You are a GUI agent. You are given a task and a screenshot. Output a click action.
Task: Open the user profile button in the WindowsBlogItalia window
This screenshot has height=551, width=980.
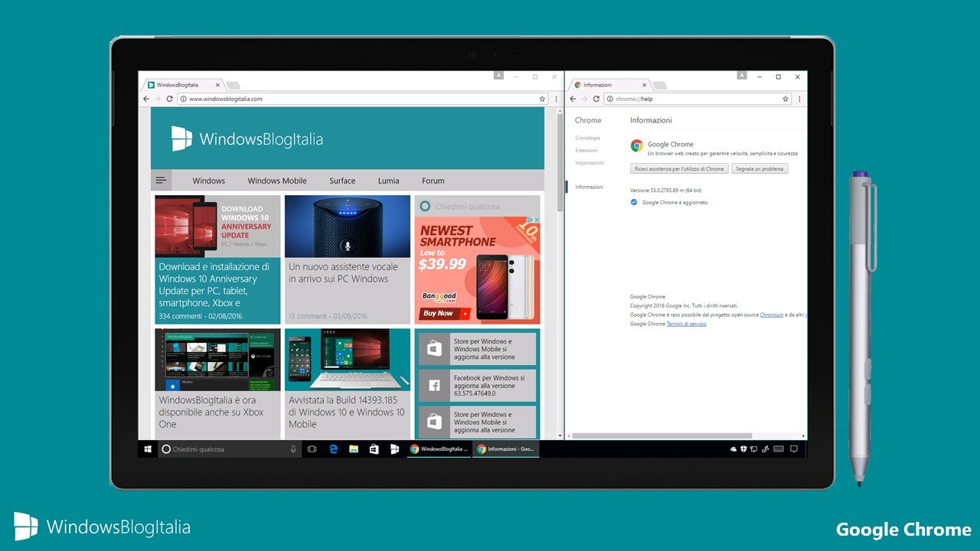point(498,76)
